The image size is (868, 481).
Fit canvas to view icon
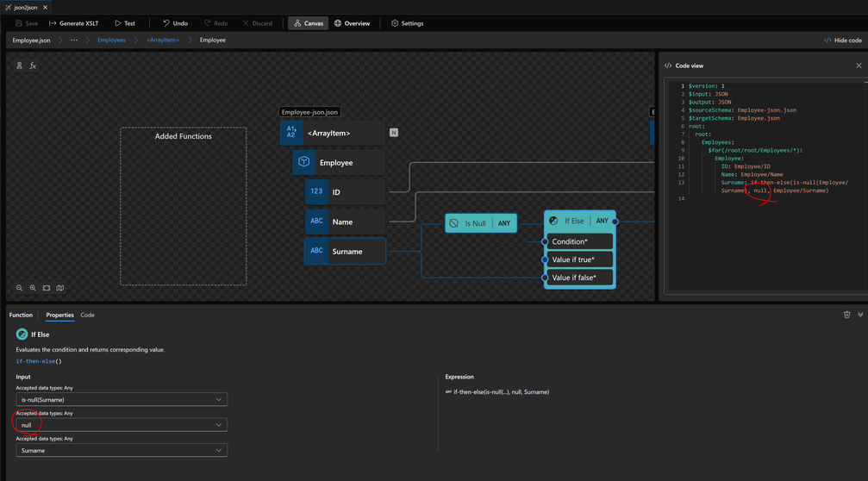47,288
